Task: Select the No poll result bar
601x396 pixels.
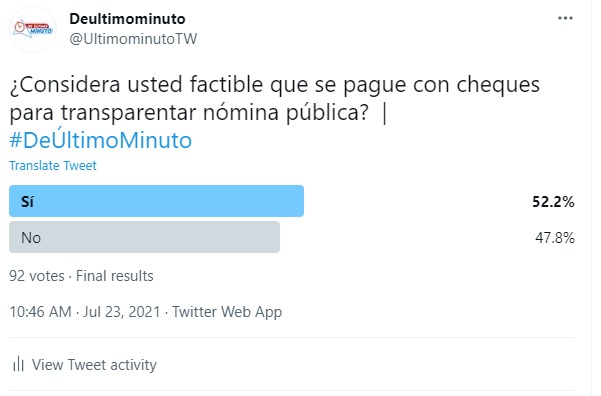Action: click(x=145, y=237)
